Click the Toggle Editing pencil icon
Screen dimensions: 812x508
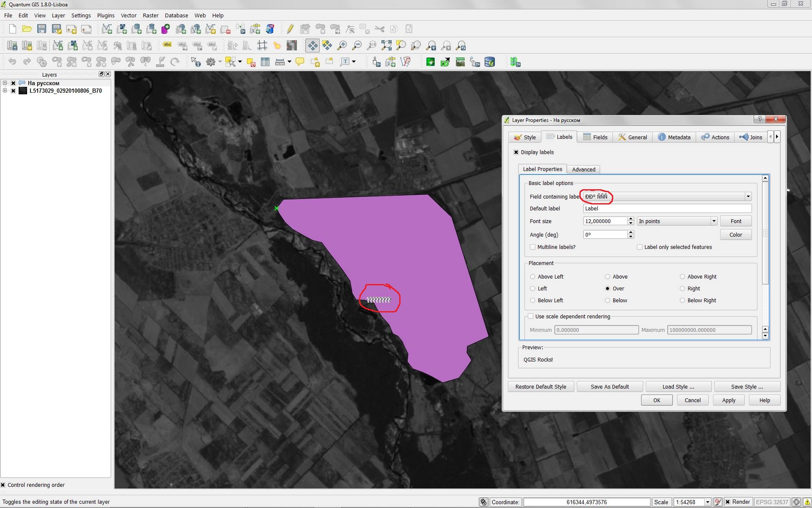click(x=290, y=29)
